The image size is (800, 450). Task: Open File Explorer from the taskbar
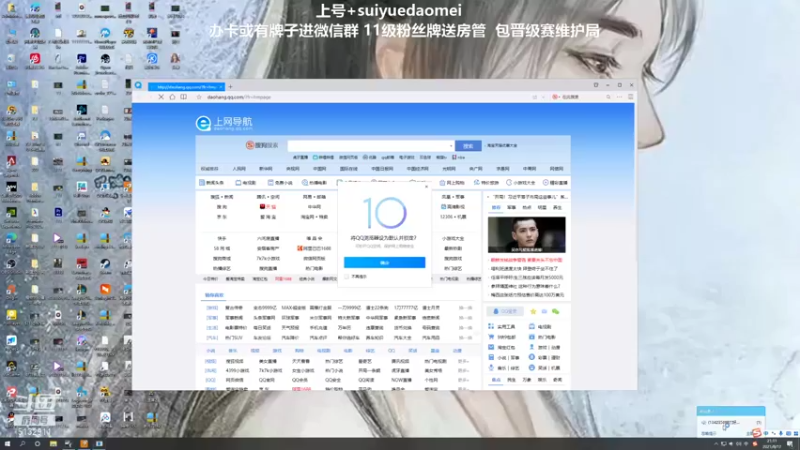(53, 444)
